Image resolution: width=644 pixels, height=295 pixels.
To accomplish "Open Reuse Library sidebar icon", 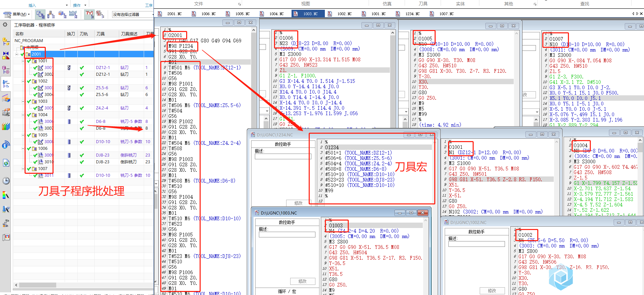I will tap(6, 112).
